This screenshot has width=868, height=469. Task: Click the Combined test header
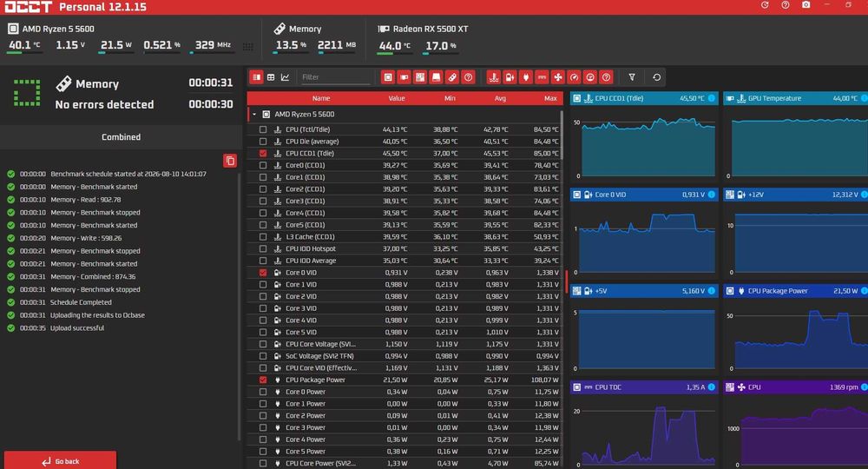click(121, 136)
